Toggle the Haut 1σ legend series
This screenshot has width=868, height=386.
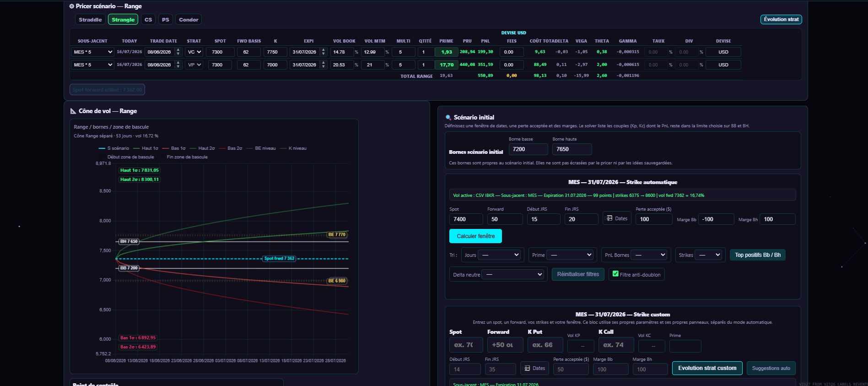pos(146,148)
